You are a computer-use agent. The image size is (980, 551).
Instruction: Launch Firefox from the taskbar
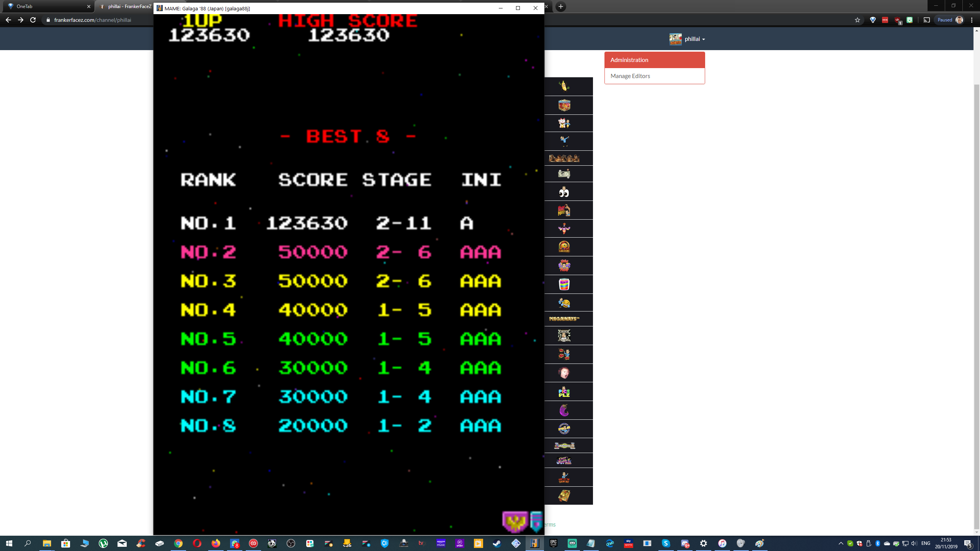[x=216, y=543]
